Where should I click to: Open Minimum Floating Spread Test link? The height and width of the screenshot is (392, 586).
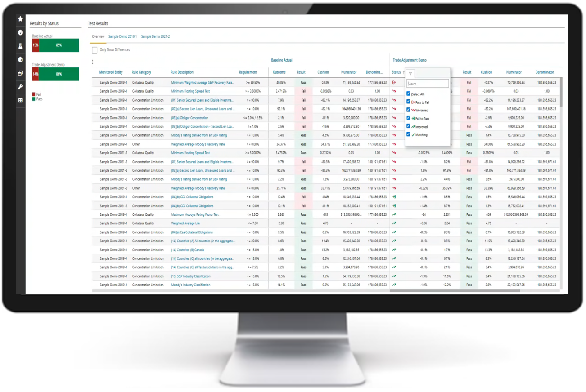pyautogui.click(x=190, y=91)
